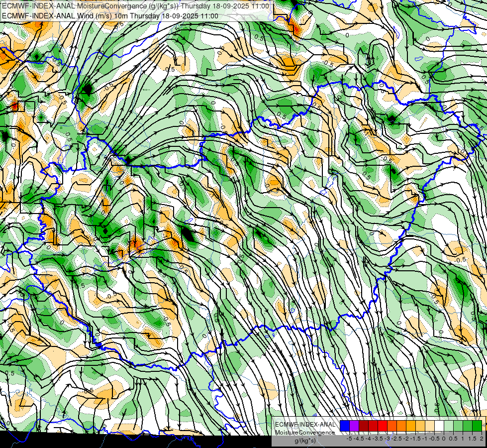
Task: Click the red swatch between -4 and -3.5
Action: click(x=373, y=426)
